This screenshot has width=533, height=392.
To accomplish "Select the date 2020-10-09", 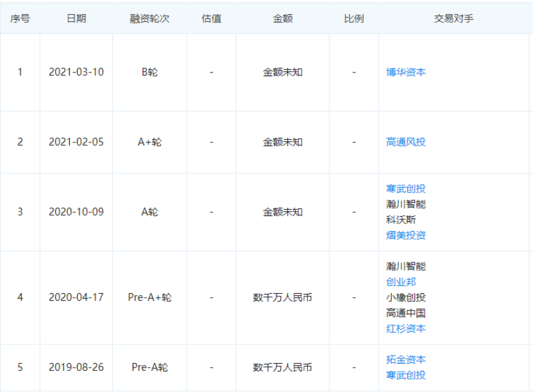I will pos(76,212).
